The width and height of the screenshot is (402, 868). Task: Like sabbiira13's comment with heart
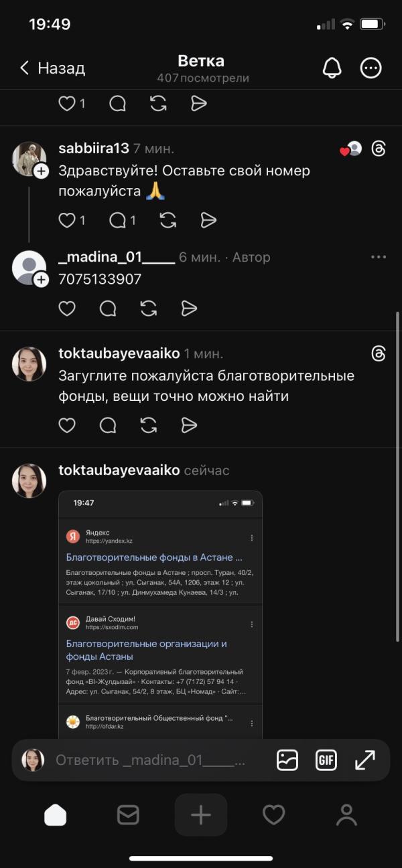tap(67, 220)
